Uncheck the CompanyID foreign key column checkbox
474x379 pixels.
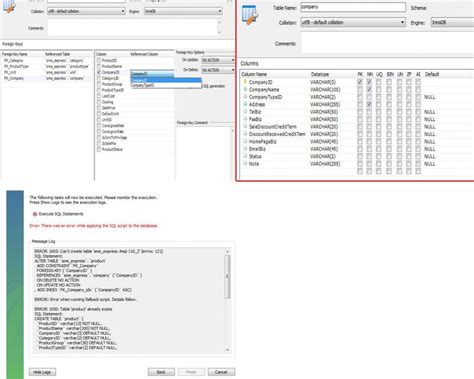99,72
